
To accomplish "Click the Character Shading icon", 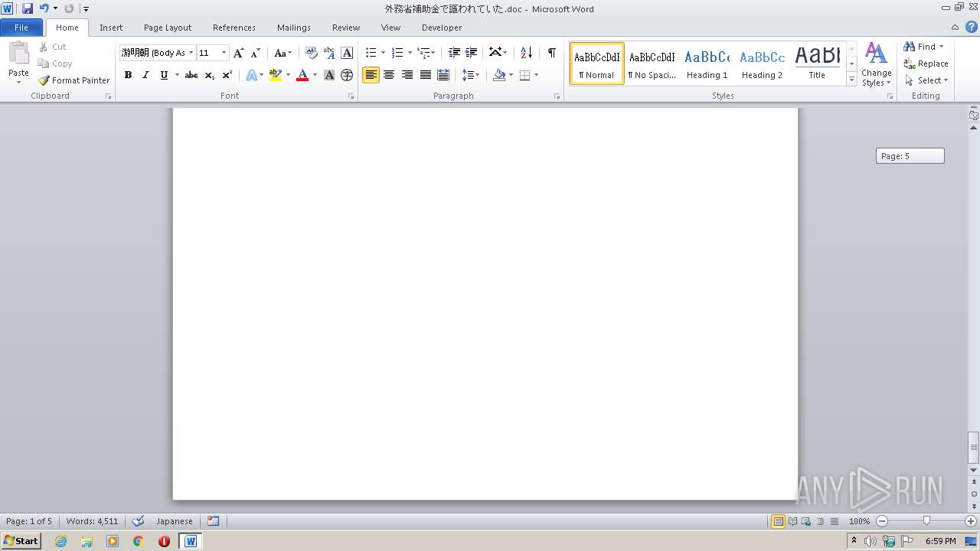I will tap(329, 75).
